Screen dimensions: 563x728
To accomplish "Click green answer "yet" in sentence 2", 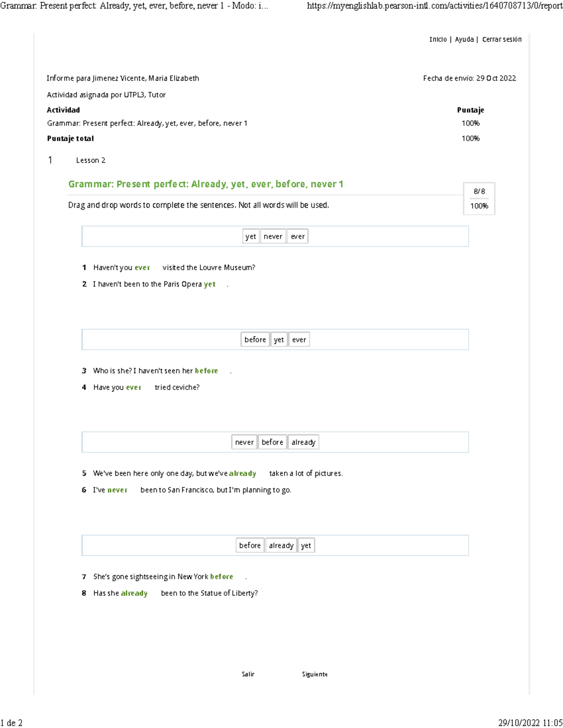I will point(210,284).
